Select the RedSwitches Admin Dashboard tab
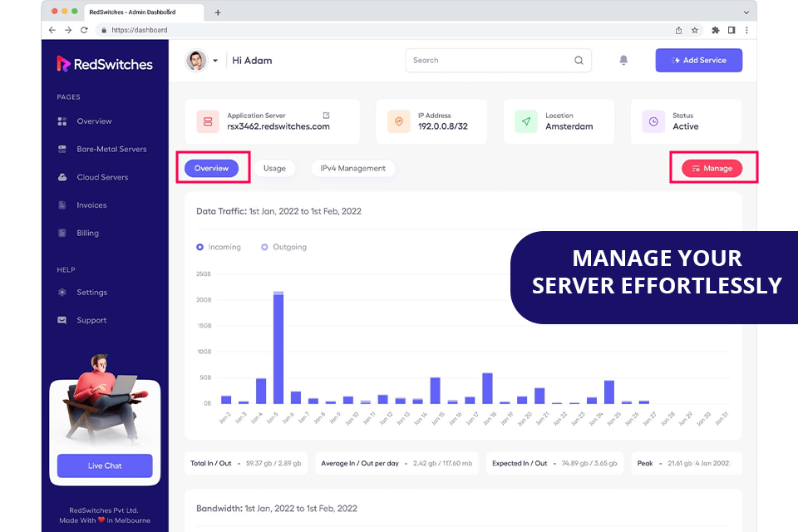This screenshot has height=532, width=798. click(x=143, y=12)
